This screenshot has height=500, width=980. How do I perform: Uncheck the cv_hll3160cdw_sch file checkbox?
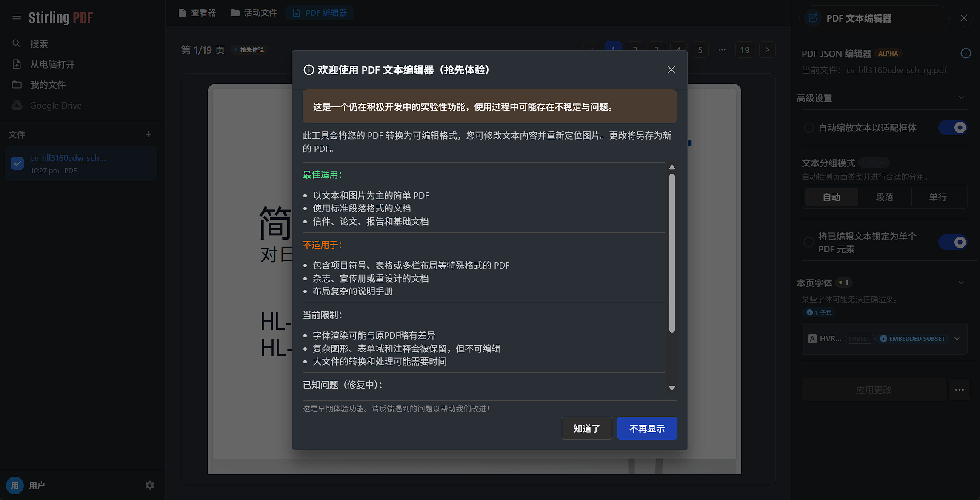tap(17, 163)
